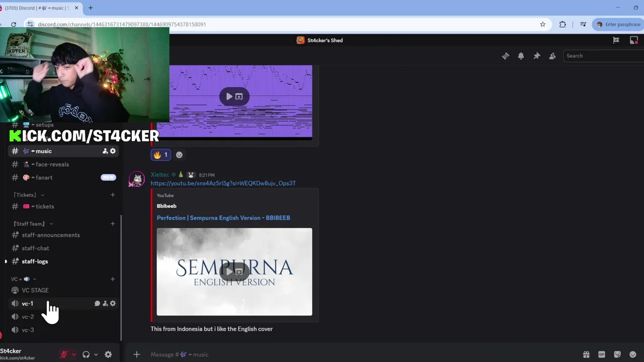Click the Enter passphrase profile button
Image resolution: width=644 pixels, height=362 pixels.
[x=618, y=24]
